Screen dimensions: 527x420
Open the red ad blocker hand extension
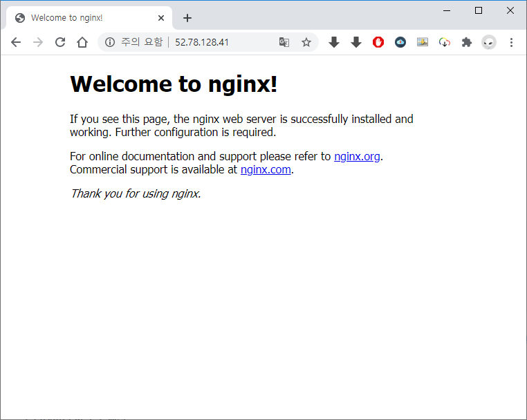click(378, 42)
